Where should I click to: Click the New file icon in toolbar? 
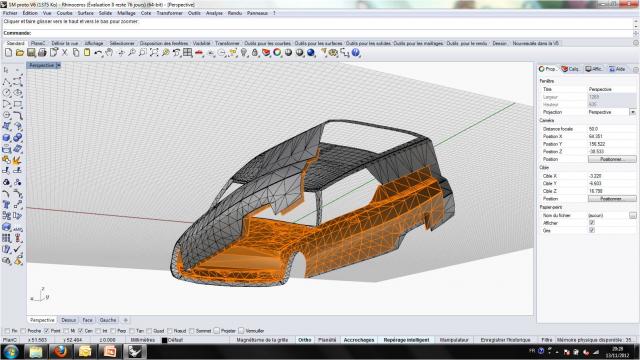pyautogui.click(x=9, y=53)
